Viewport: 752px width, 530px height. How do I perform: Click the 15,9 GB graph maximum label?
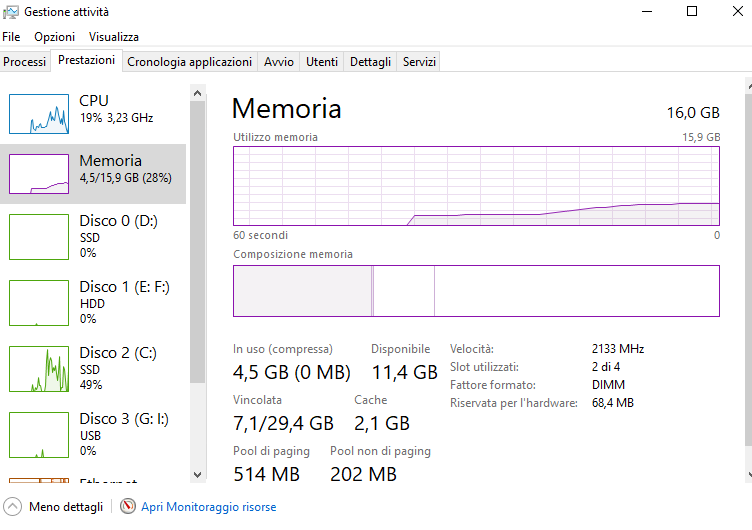coord(701,137)
